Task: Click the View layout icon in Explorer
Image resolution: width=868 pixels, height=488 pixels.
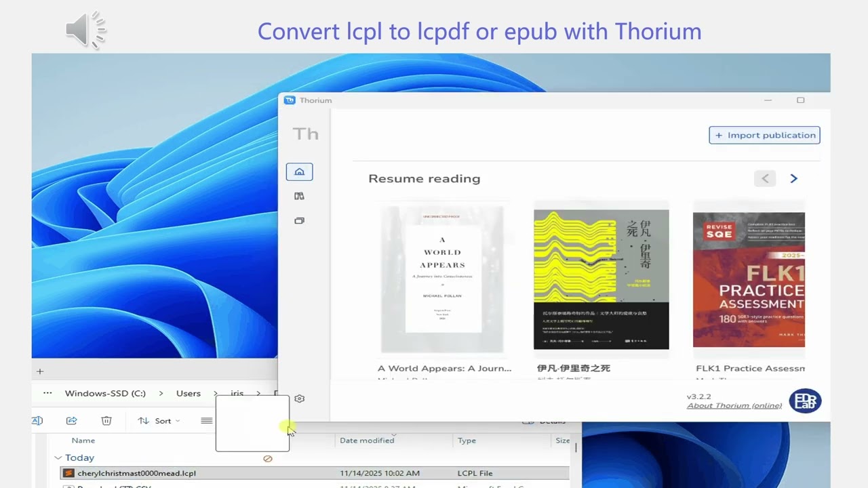Action: point(207,421)
